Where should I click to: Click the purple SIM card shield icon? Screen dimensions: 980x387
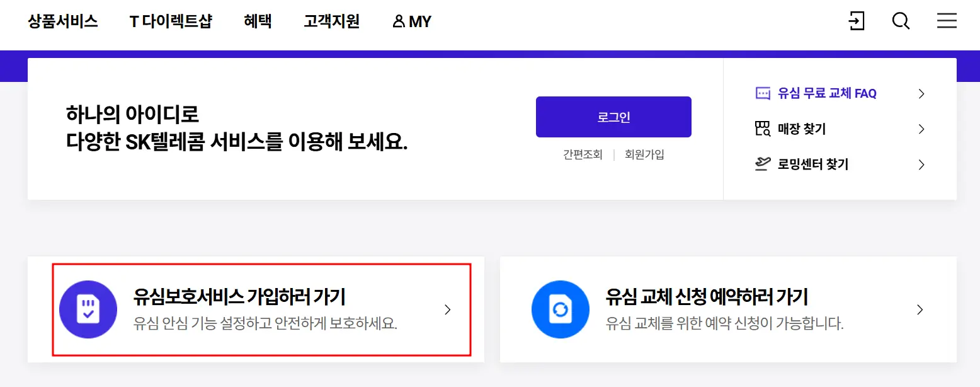(x=88, y=309)
